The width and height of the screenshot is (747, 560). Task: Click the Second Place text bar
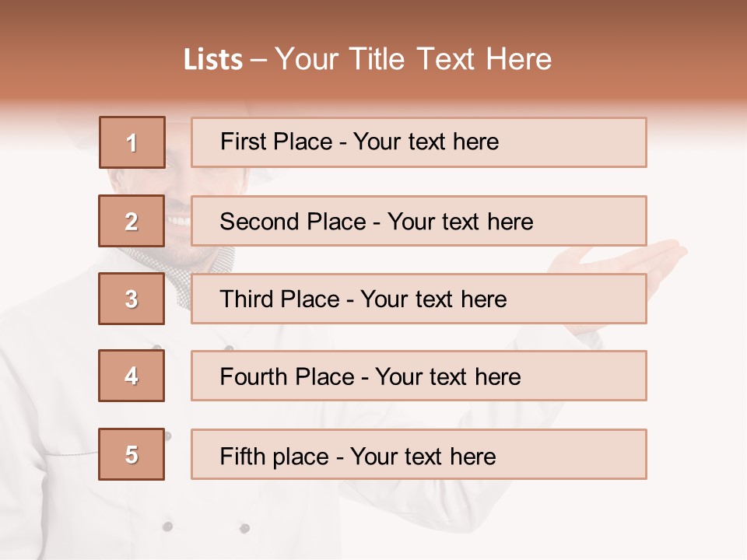[419, 221]
